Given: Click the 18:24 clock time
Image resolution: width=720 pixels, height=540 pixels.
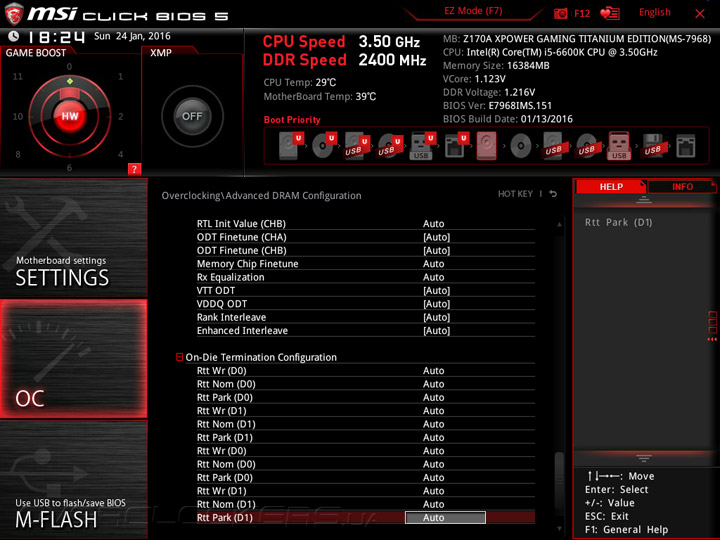Looking at the screenshot, I should click(x=56, y=37).
